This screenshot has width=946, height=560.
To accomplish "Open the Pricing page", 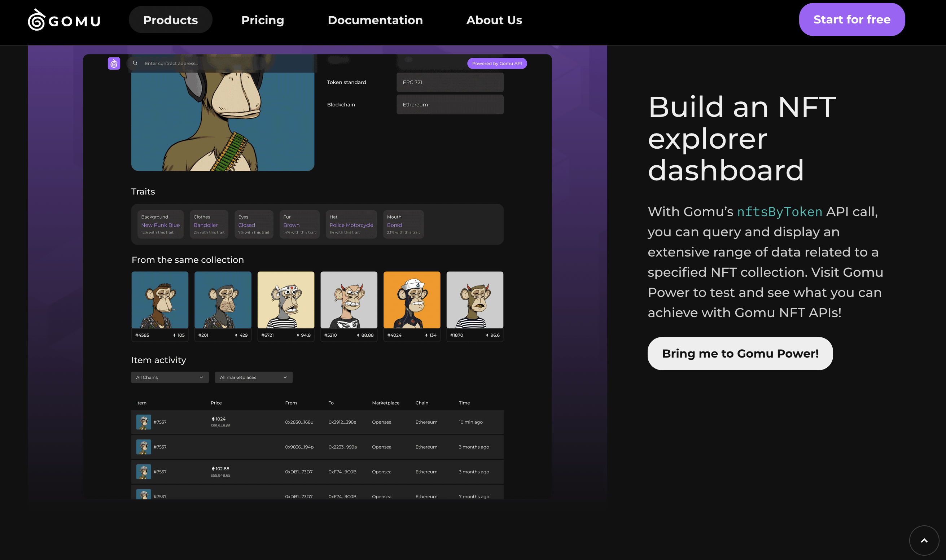I will pyautogui.click(x=263, y=19).
